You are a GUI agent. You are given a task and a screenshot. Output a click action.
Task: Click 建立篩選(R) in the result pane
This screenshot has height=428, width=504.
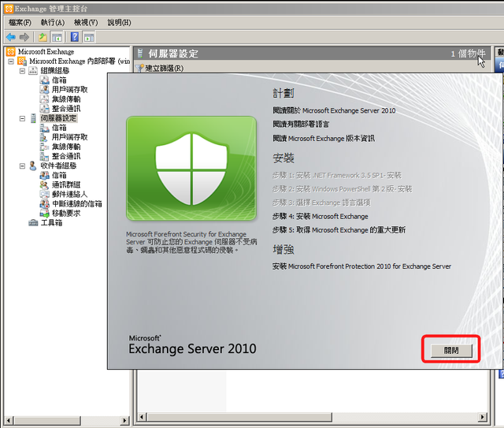[x=165, y=69]
